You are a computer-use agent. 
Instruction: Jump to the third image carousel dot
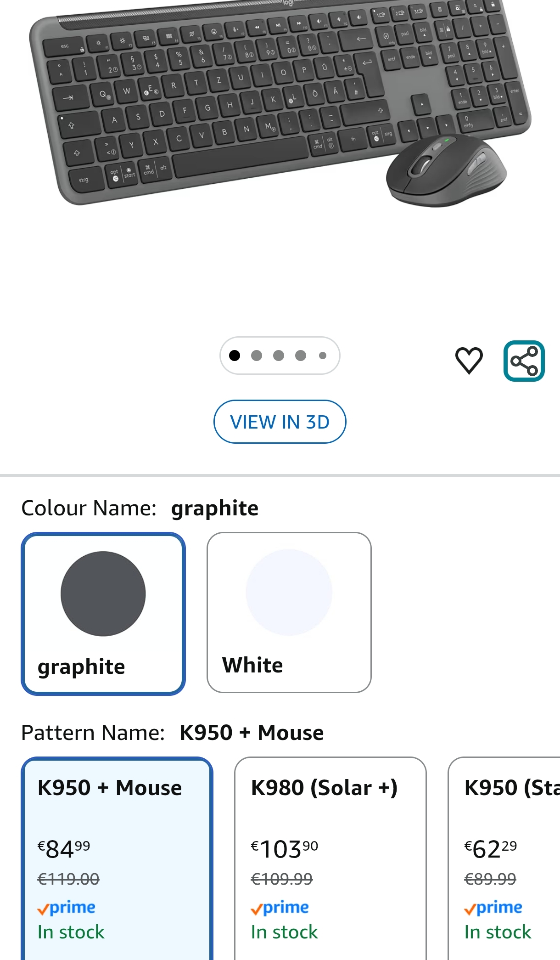[279, 356]
